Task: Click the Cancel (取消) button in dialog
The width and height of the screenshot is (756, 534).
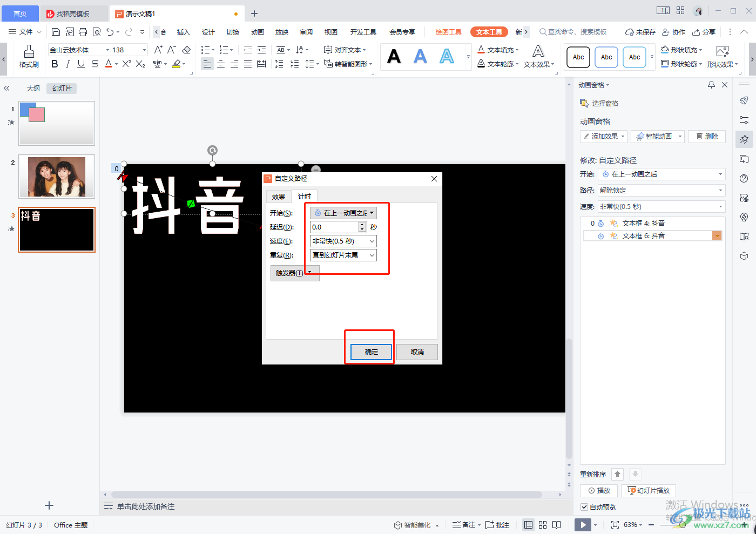Action: coord(417,352)
